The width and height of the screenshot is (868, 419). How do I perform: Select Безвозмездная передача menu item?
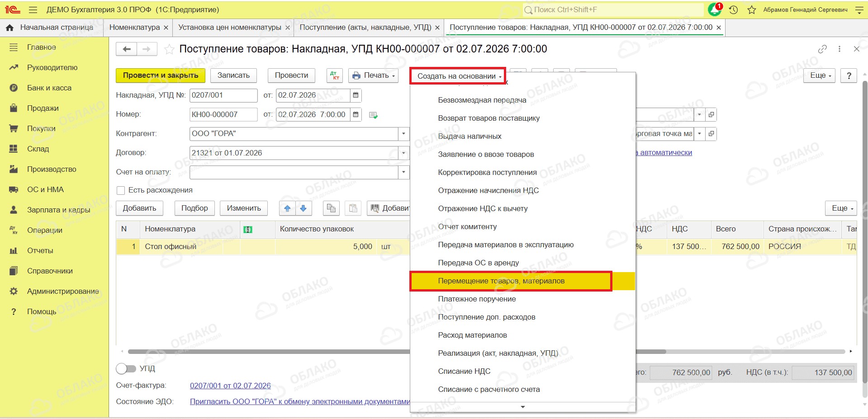coord(523,100)
